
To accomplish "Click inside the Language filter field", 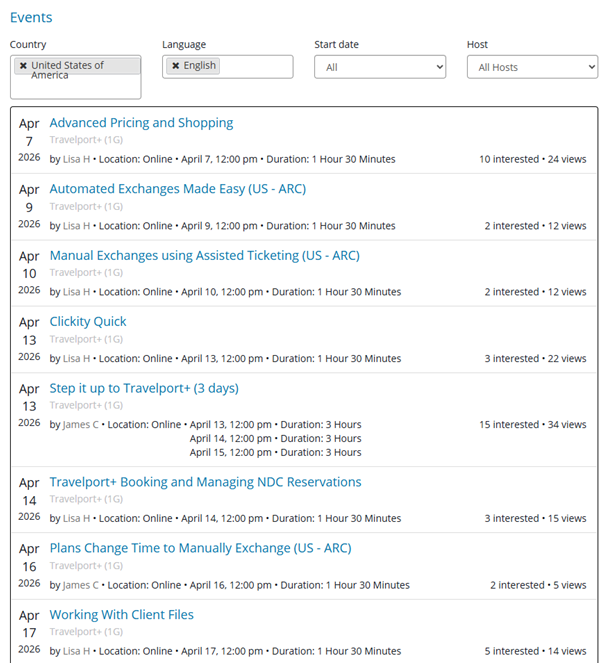I will 256,67.
